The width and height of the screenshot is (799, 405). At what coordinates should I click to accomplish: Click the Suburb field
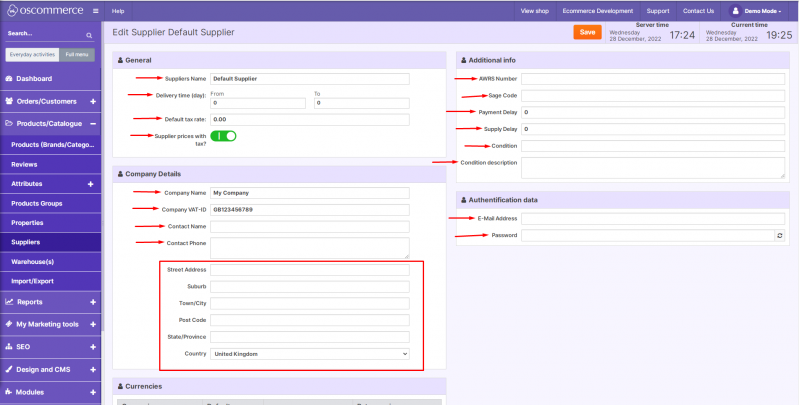click(310, 287)
